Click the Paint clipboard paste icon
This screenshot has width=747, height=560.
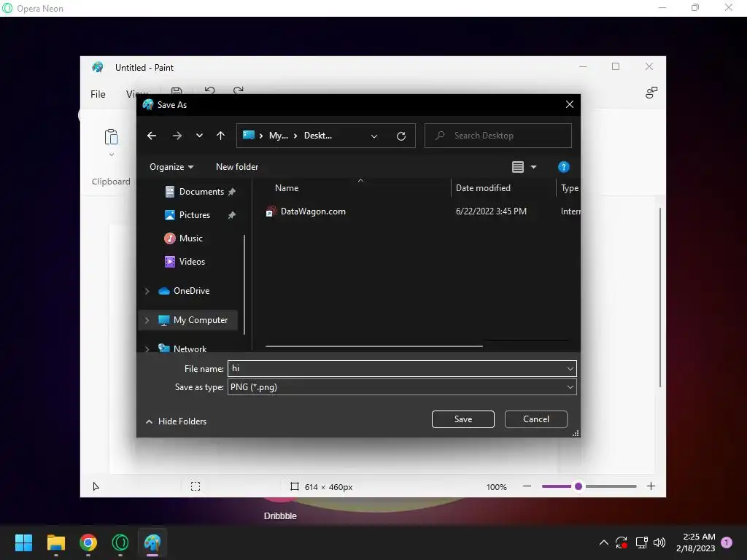(x=112, y=137)
